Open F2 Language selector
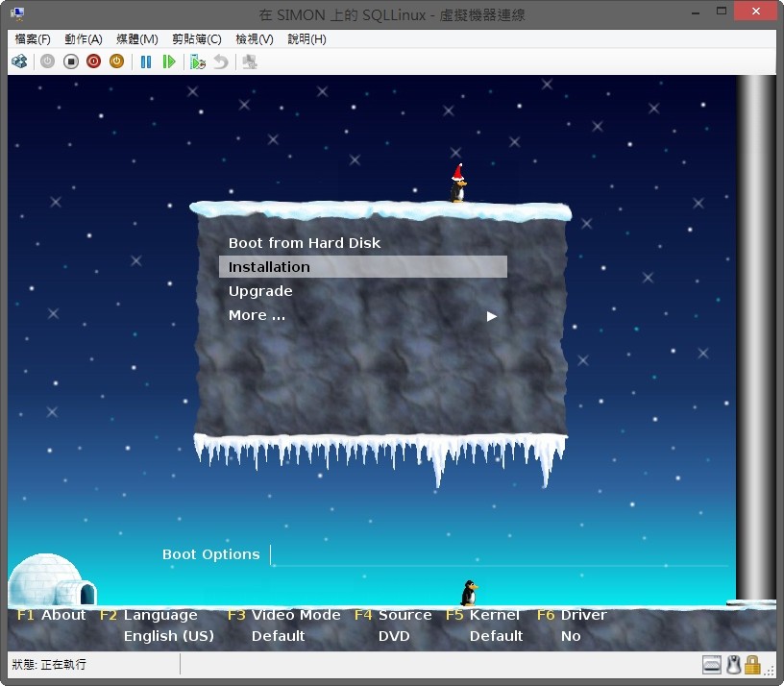Screen dimensions: 784x686 [148, 615]
